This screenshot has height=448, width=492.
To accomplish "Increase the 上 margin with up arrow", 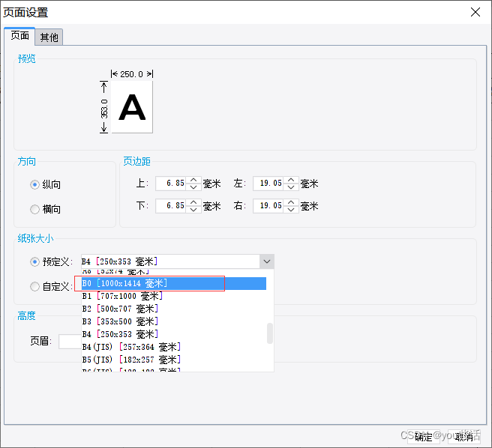I will (193, 180).
